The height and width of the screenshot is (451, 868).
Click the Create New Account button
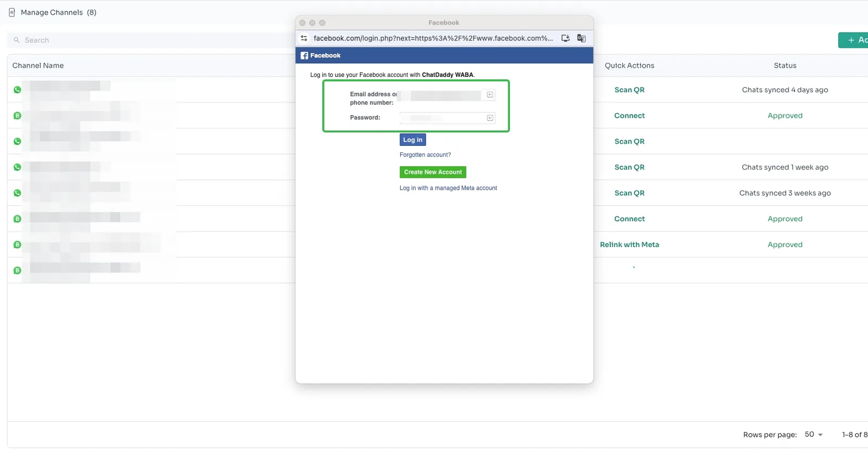tap(432, 172)
